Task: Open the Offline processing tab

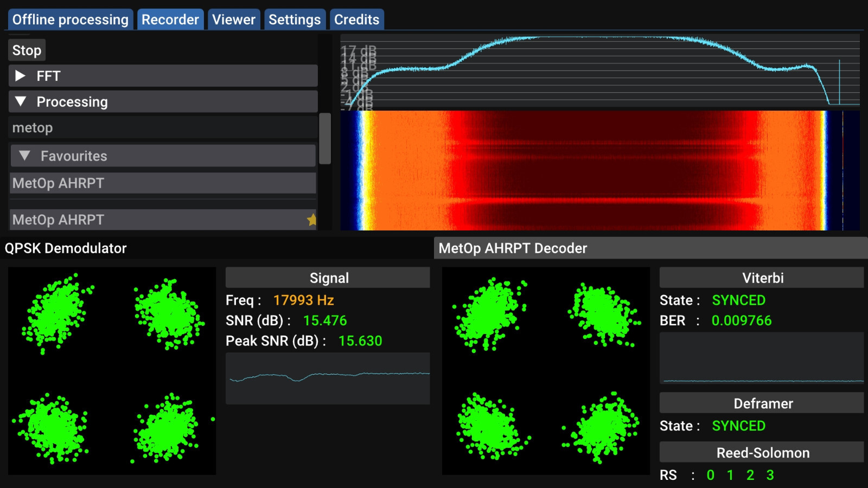Action: 71,20
